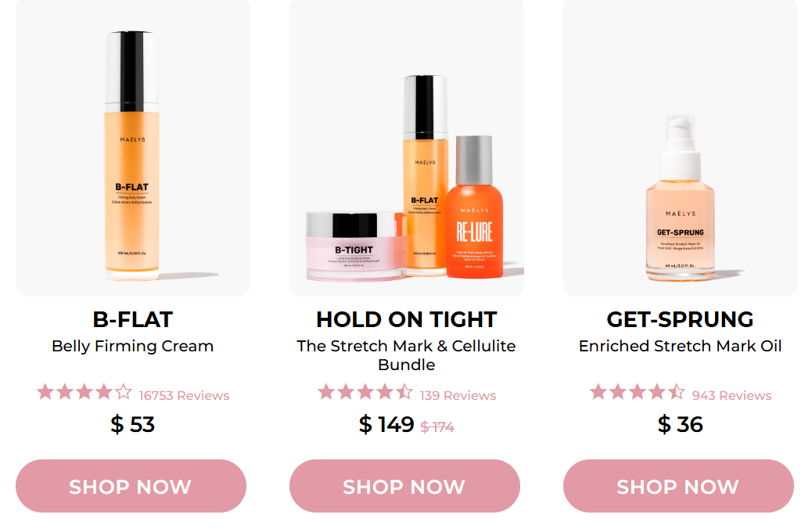Open the Hold On Tight bundle image

click(x=407, y=148)
